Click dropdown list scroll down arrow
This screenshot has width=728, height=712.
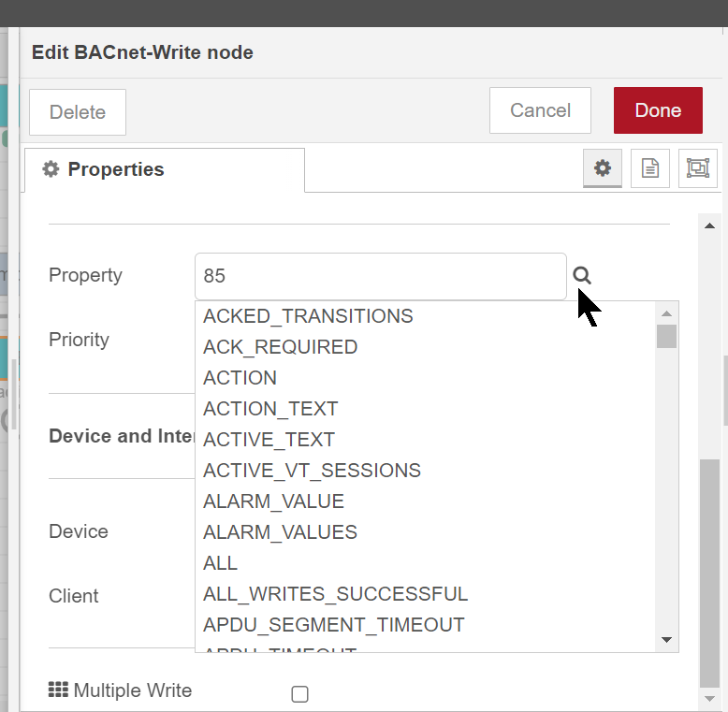667,640
